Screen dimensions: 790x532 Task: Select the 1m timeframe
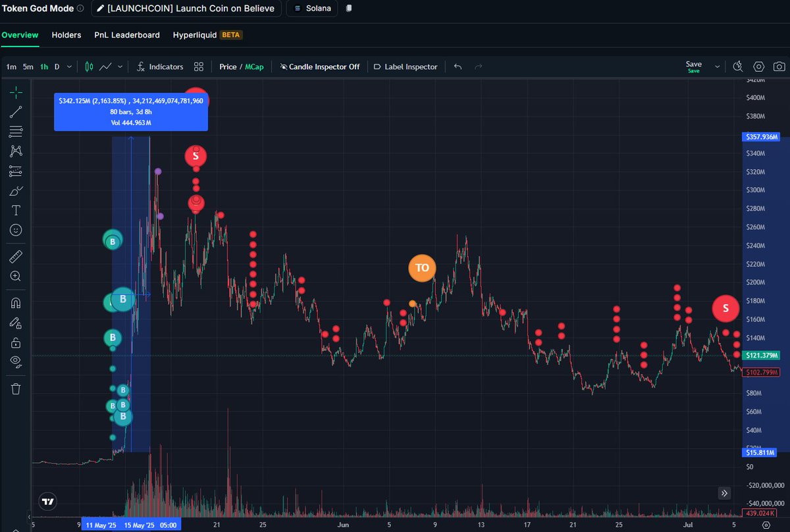(11, 66)
